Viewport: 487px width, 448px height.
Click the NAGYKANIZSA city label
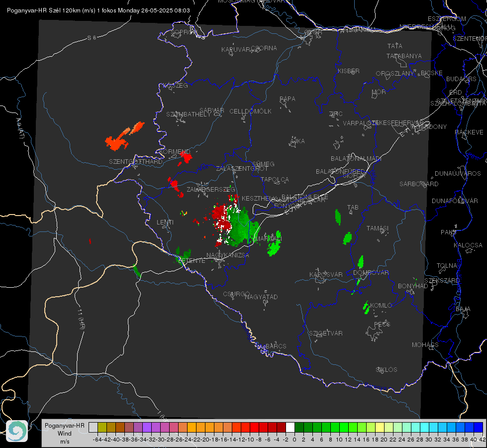click(228, 255)
